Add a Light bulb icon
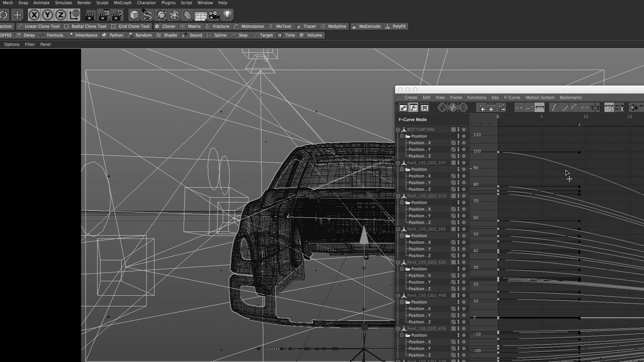 (228, 15)
